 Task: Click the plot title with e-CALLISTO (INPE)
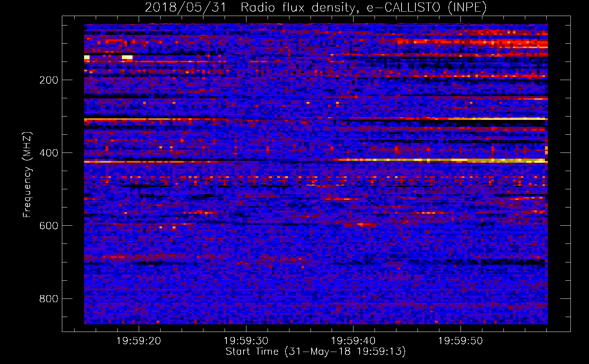tap(316, 8)
